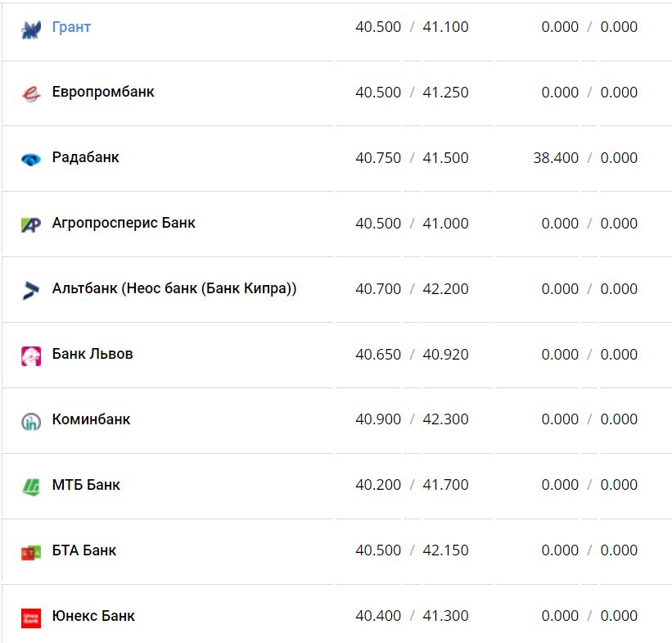This screenshot has height=643, width=672.
Task: Select the Радабанк bank name
Action: pos(85,157)
